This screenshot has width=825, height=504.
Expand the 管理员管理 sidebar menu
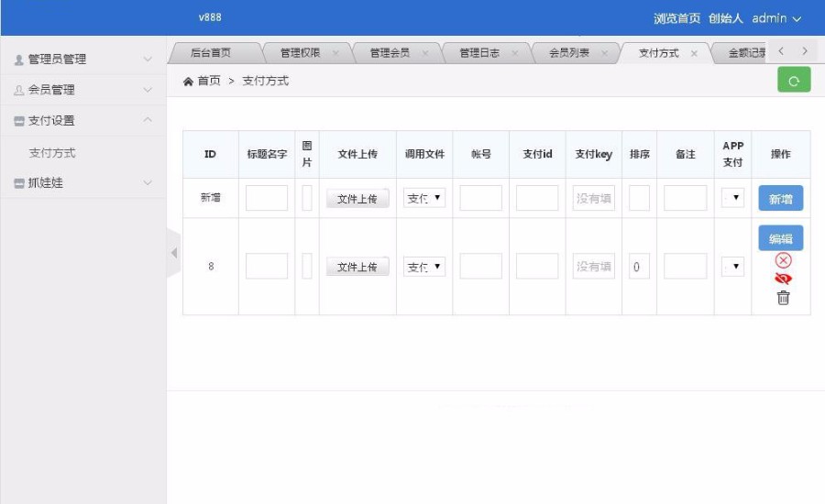83,59
